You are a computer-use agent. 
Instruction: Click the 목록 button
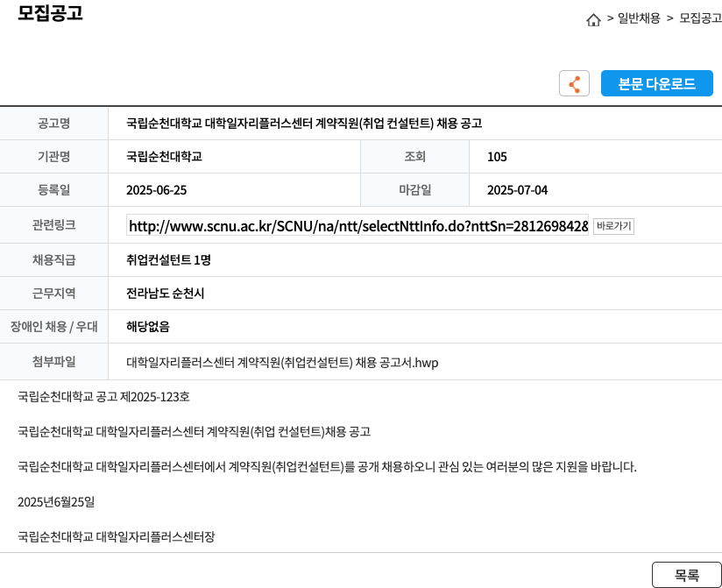687,575
